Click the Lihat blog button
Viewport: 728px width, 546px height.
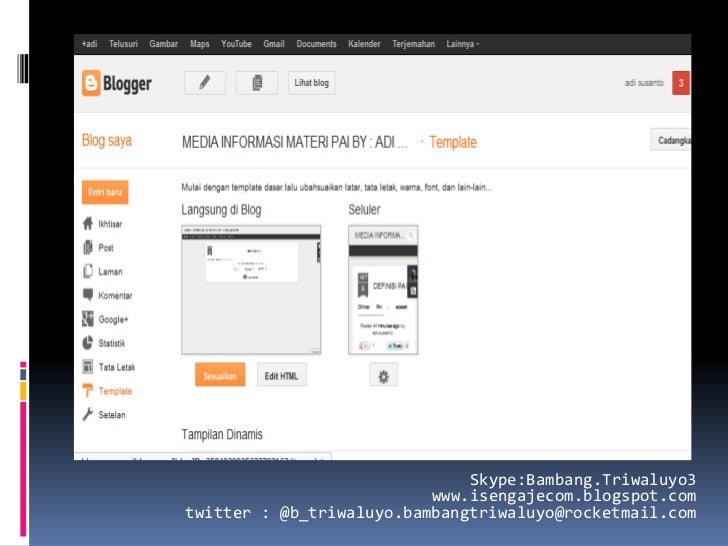312,83
